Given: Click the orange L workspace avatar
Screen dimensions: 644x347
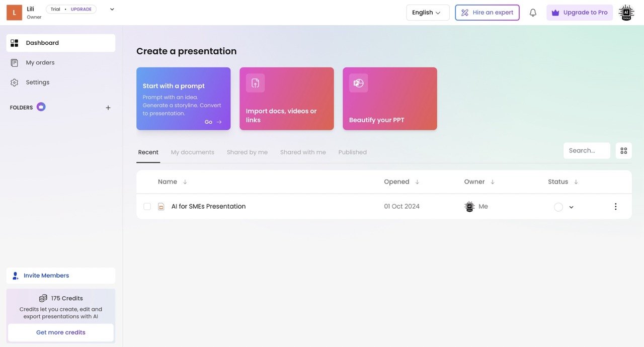Looking at the screenshot, I should 14,13.
